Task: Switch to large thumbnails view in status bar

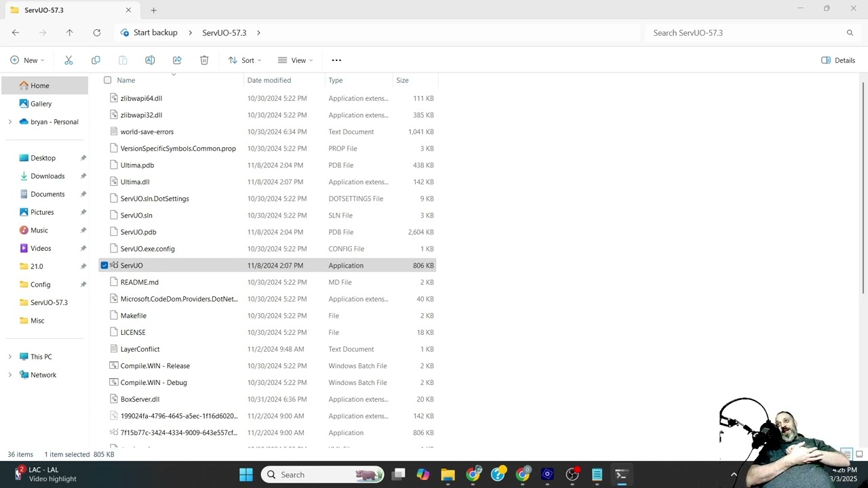Action: coord(859,454)
